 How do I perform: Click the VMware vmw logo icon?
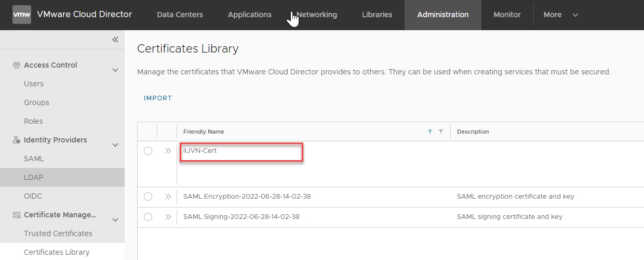[22, 15]
